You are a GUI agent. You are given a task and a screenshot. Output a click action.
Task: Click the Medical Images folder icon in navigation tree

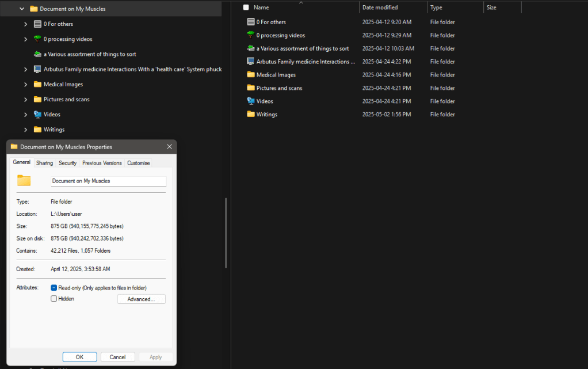pyautogui.click(x=37, y=84)
